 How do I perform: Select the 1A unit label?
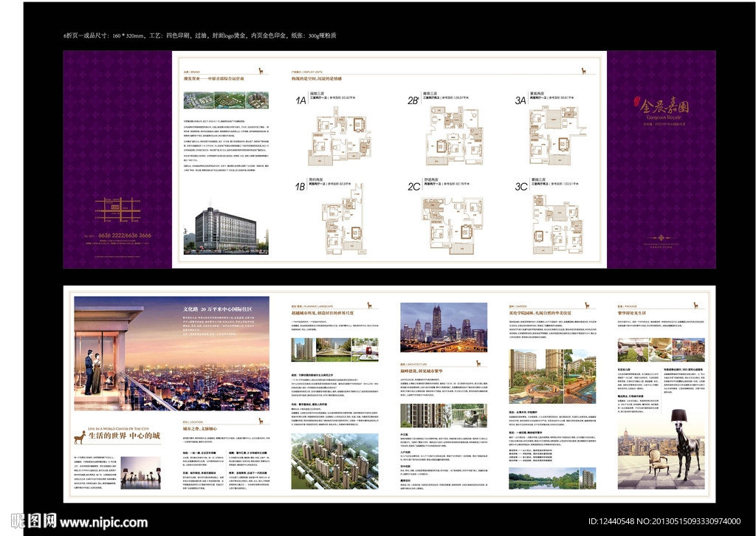pos(300,100)
